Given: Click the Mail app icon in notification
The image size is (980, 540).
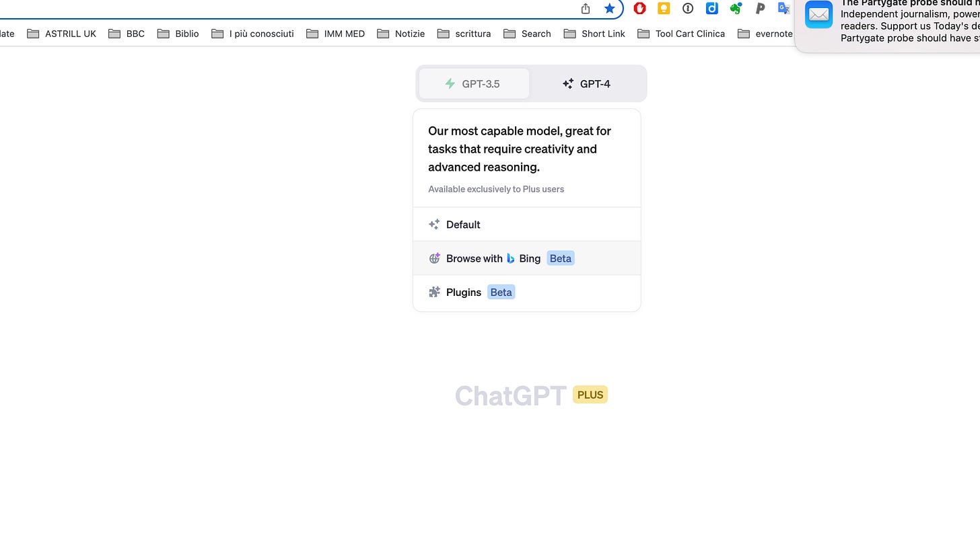Looking at the screenshot, I should [x=819, y=14].
